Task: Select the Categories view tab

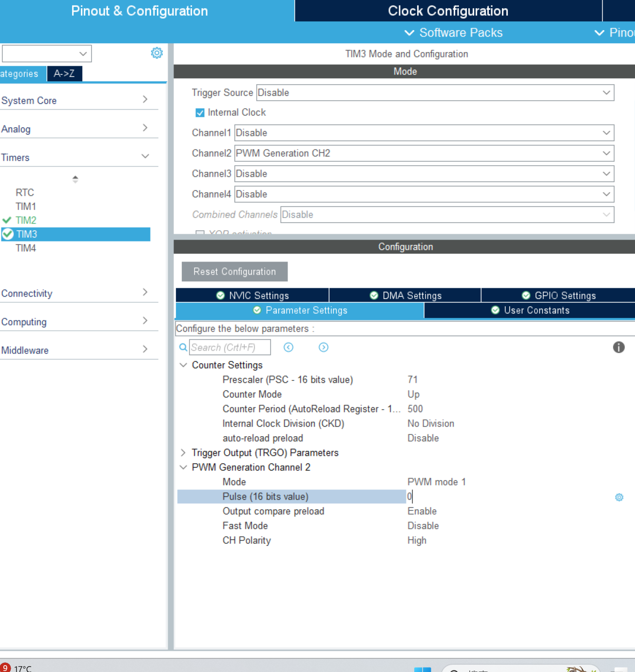Action: pos(22,74)
